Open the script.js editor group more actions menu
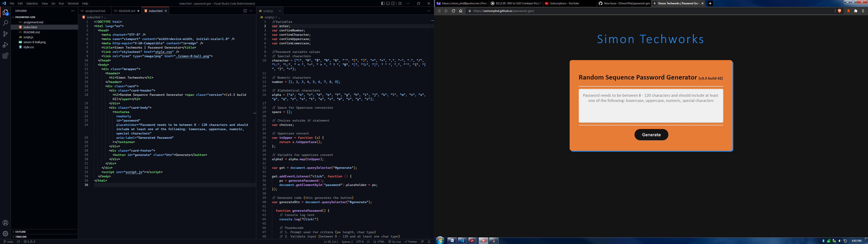Viewport: 868px width, 244px height. 429,11
